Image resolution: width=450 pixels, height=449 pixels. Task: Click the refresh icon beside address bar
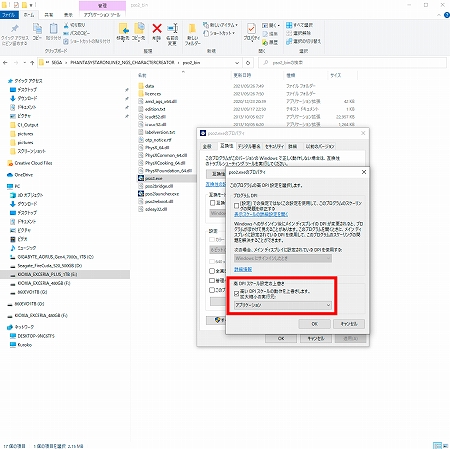pos(248,63)
